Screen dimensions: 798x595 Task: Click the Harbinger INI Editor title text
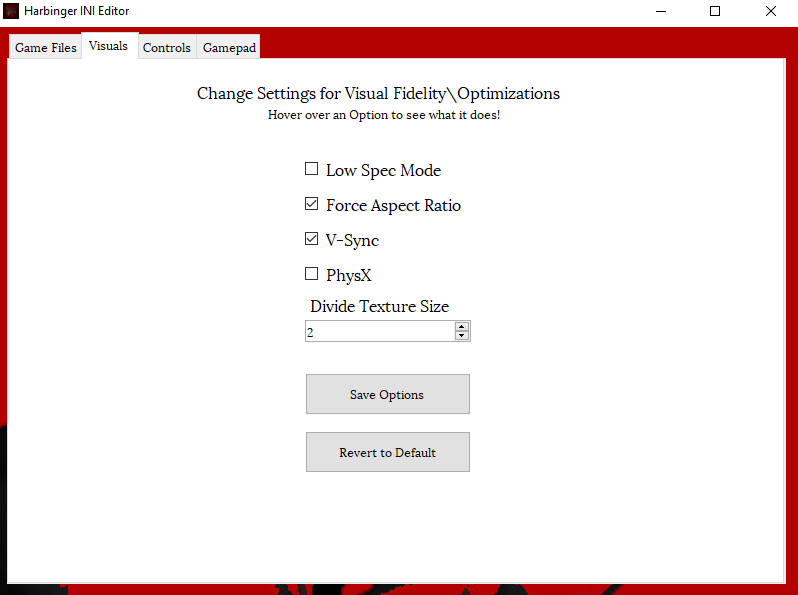pyautogui.click(x=76, y=11)
